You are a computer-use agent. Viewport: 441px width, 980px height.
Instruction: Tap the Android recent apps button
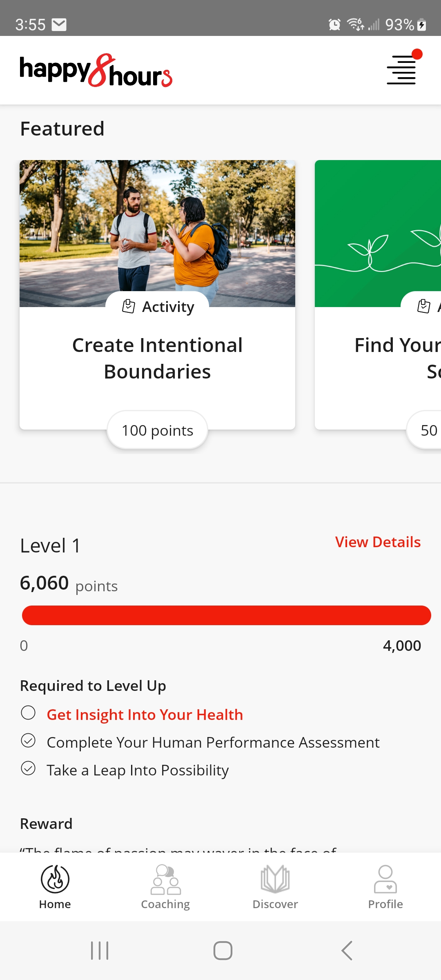100,951
